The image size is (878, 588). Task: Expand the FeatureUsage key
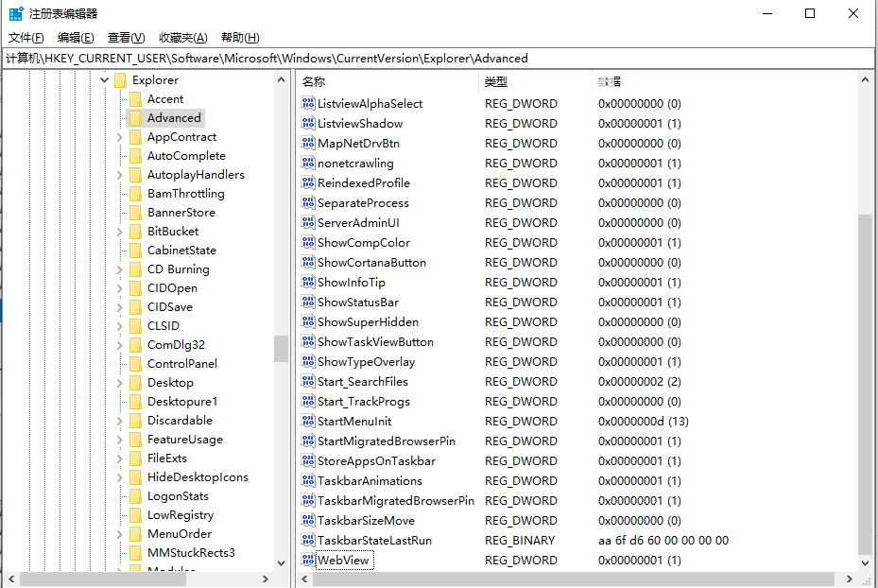[119, 440]
